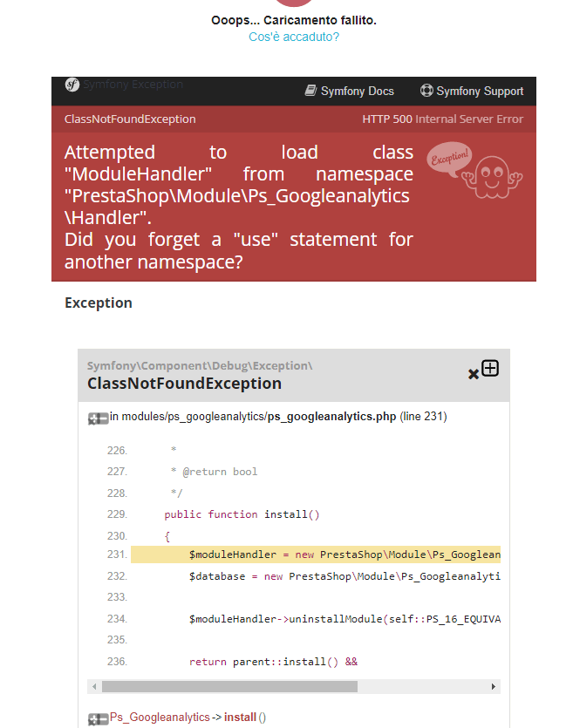Click the "Symfony\Component\Debug\Exception\" namespace text
This screenshot has width=573, height=728.
tap(200, 366)
